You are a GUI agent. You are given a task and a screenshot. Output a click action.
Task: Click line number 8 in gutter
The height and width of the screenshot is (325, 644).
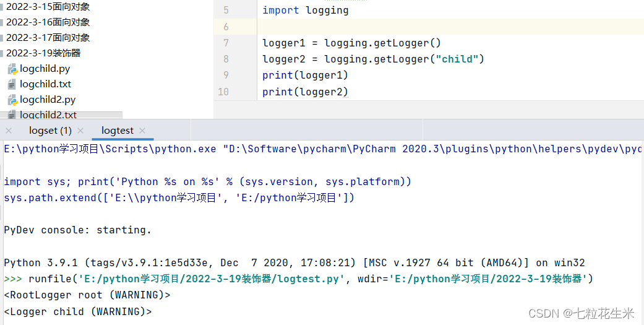(x=226, y=59)
